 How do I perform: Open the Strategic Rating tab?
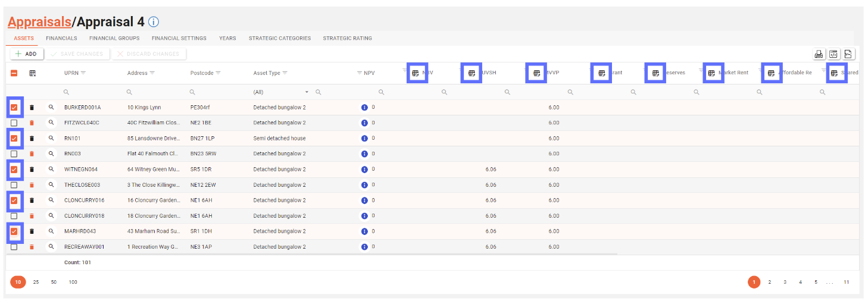tap(347, 38)
